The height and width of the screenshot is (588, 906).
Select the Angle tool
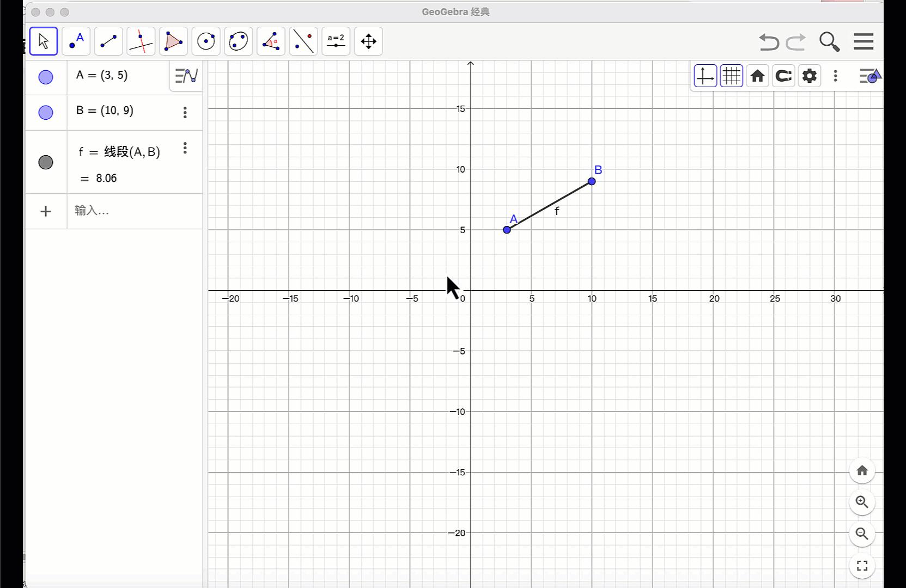point(271,41)
